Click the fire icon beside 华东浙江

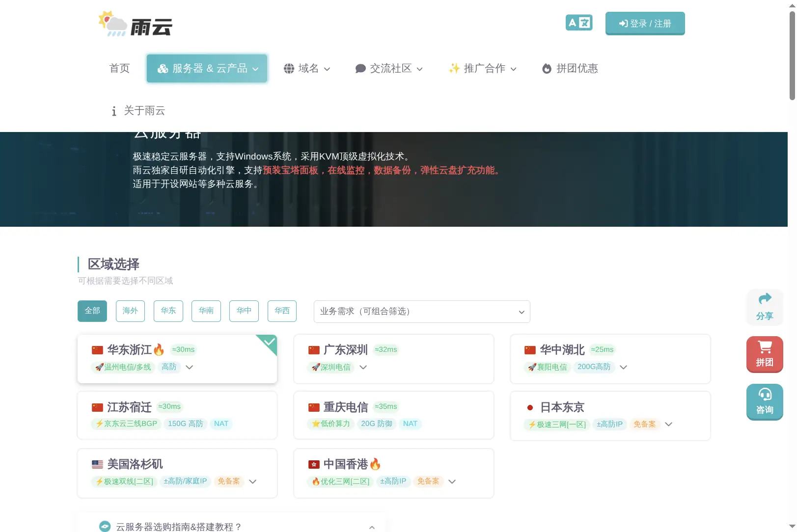(159, 350)
